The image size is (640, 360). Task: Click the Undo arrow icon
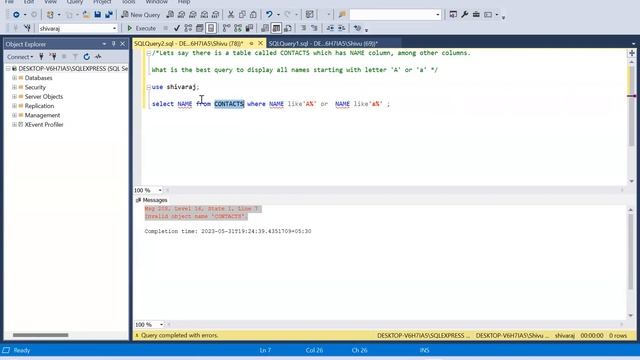[269, 15]
